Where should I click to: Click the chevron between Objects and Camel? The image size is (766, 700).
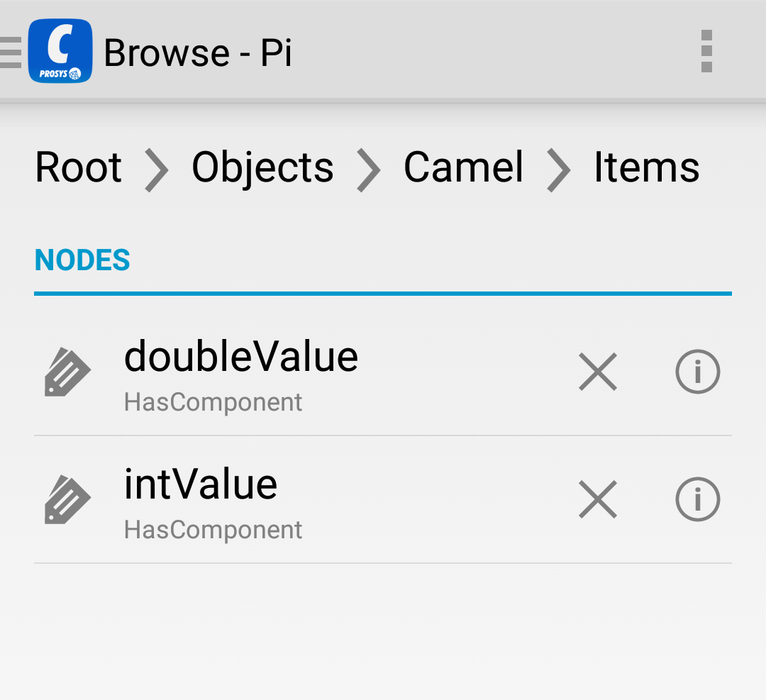368,170
